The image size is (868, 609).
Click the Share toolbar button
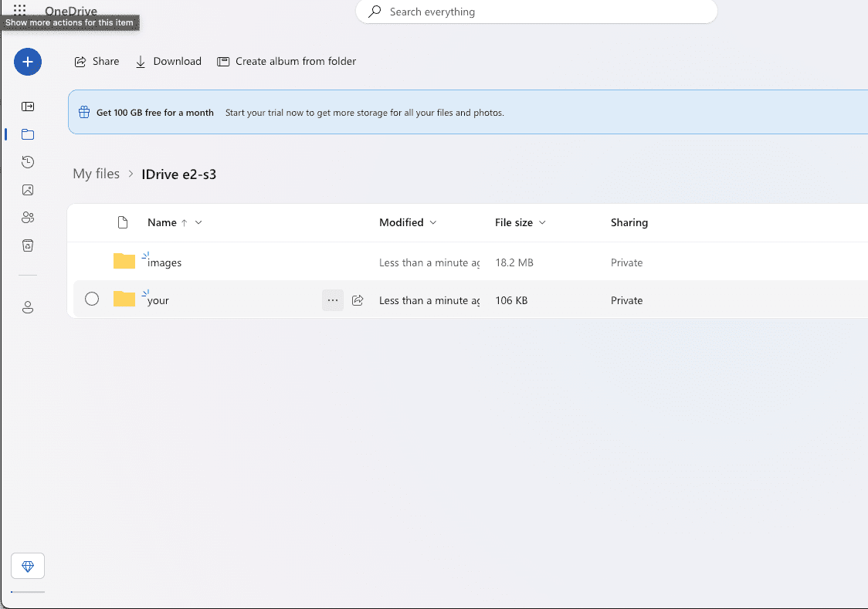coord(97,62)
